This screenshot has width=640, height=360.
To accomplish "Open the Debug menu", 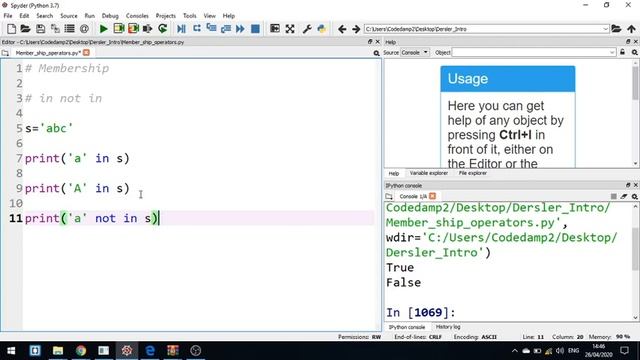I will (110, 16).
